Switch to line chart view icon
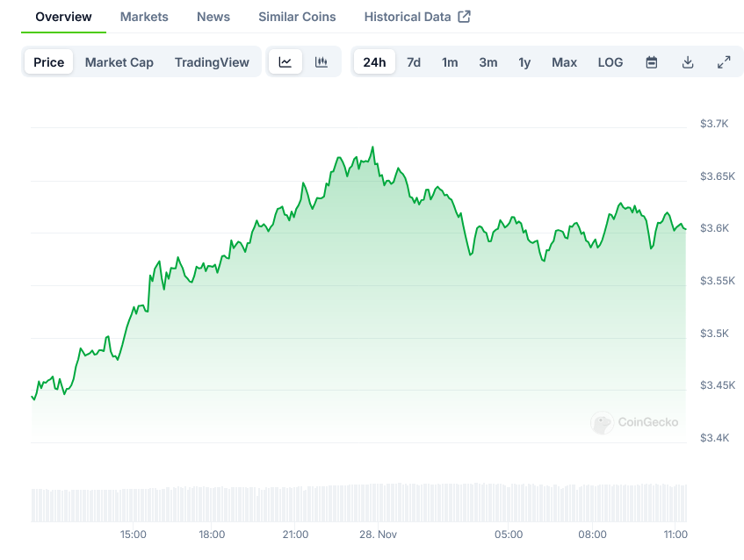This screenshot has width=744, height=560. coord(285,62)
